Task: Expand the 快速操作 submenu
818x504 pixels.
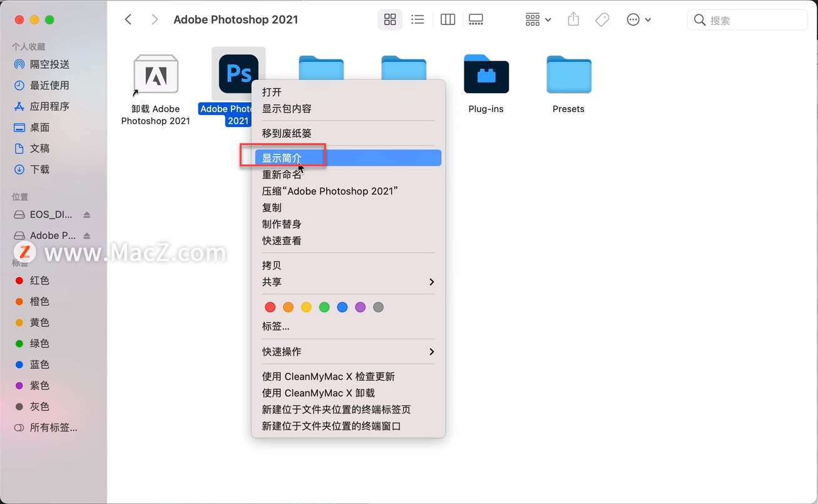Action: [348, 351]
